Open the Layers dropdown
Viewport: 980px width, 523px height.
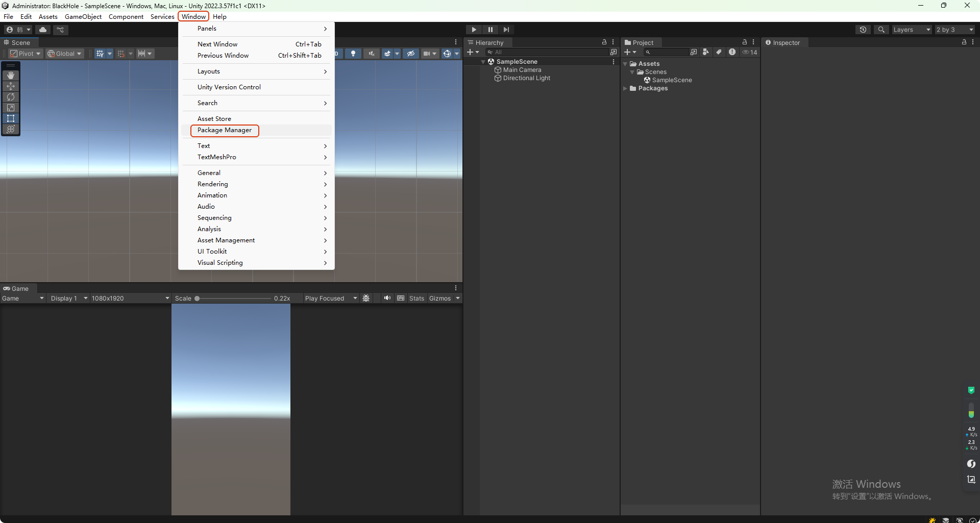coord(911,30)
